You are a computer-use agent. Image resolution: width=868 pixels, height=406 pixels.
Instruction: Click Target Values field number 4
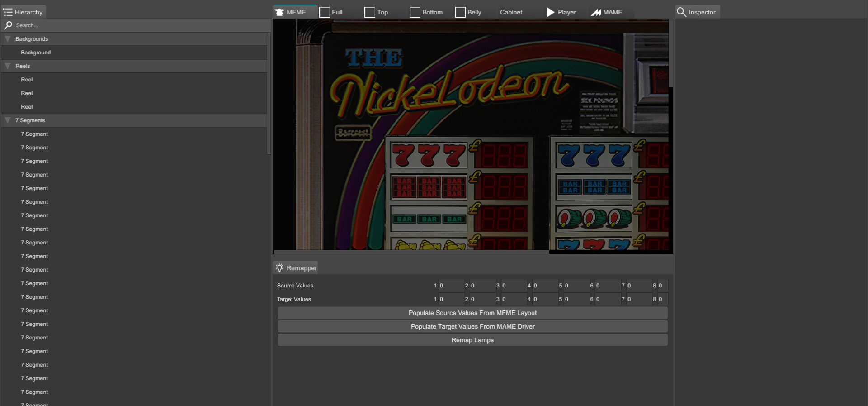coord(545,299)
